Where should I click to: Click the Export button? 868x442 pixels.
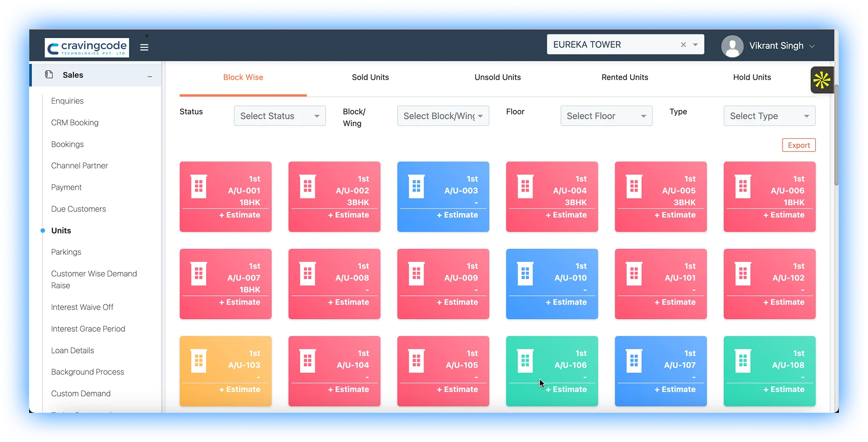pos(798,145)
